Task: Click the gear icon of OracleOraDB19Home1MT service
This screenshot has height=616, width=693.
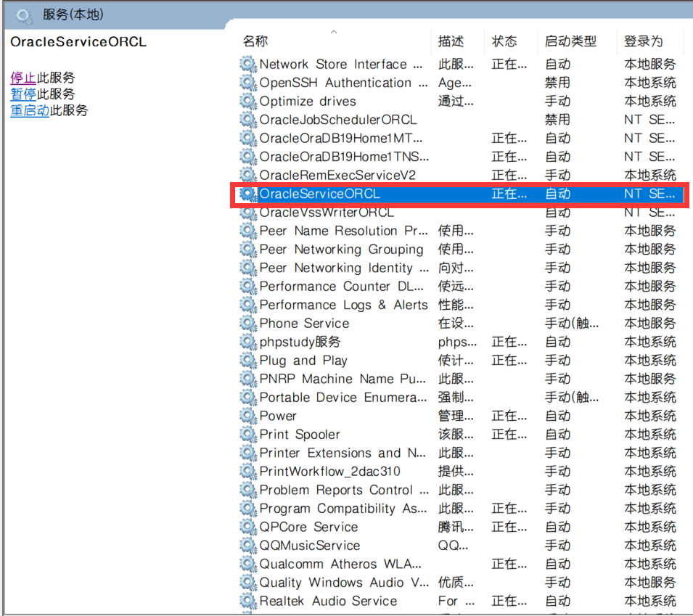Action: (248, 139)
